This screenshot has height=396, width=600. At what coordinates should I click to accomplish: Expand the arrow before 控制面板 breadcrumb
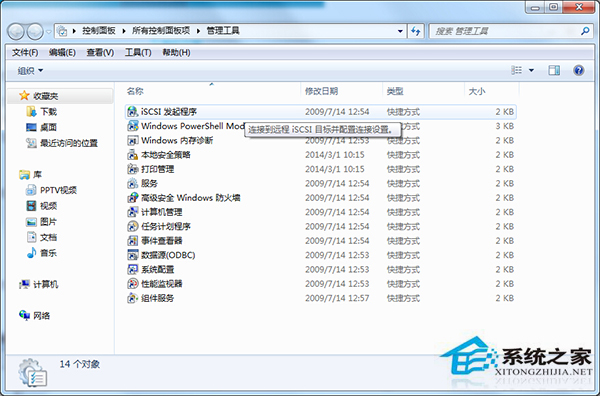point(74,31)
